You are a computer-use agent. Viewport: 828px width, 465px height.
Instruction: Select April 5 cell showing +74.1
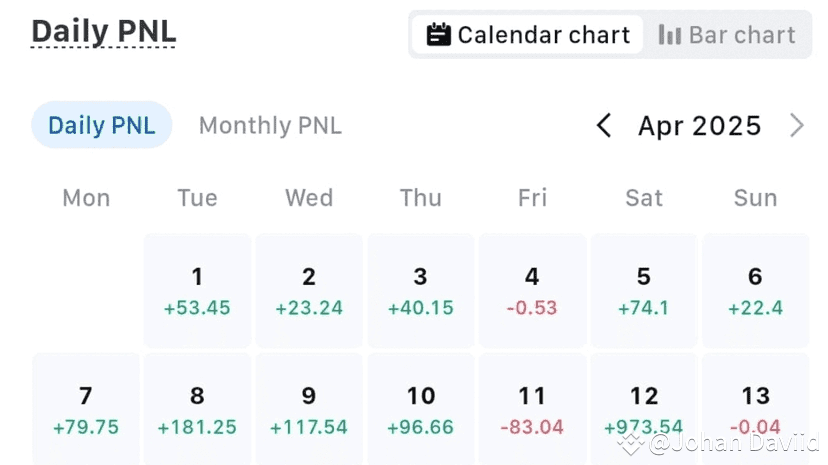644,290
